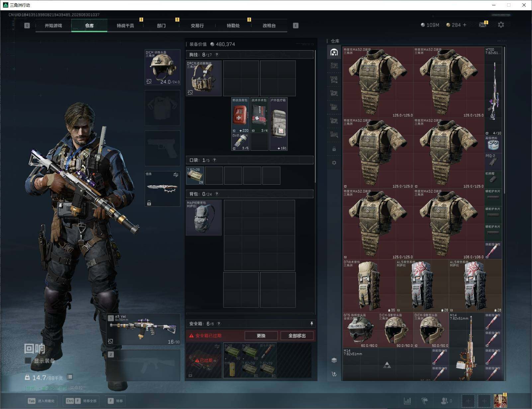Image resolution: width=532 pixels, height=409 pixels.
Task: Open the locked storage slot icon
Action: click(334, 149)
